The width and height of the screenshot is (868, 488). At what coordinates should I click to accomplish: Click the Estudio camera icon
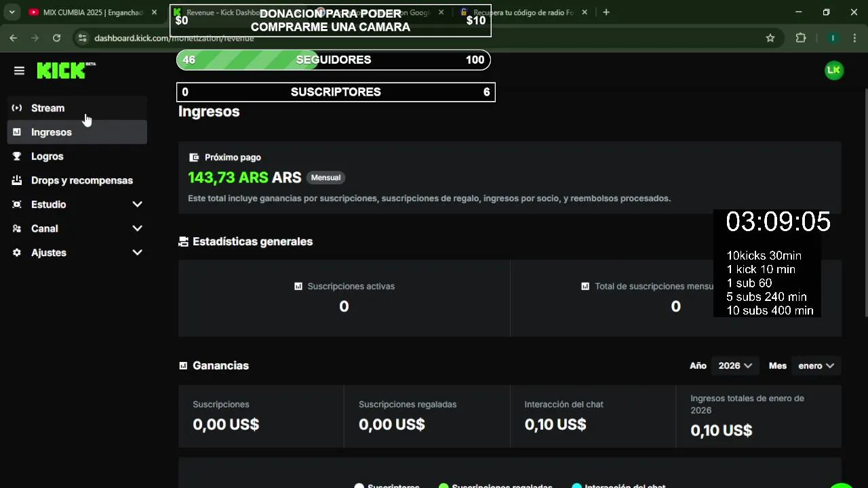[x=17, y=204]
